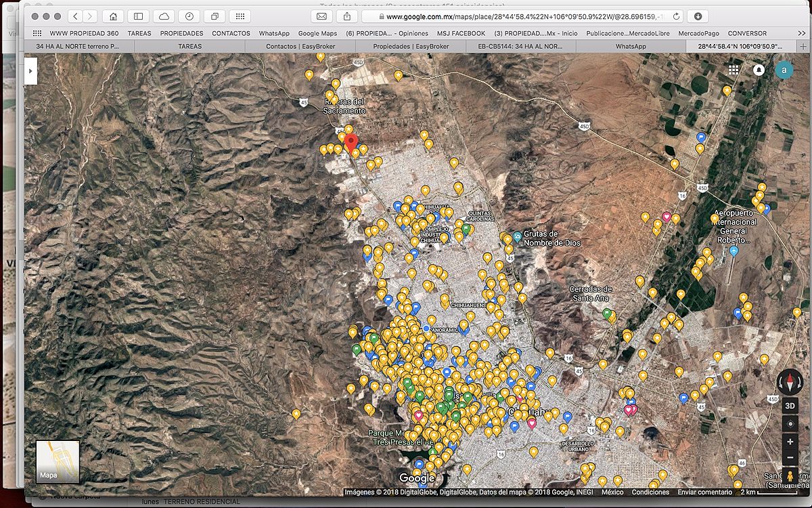Show my current location on the map
This screenshot has height=508, width=812.
point(790,424)
